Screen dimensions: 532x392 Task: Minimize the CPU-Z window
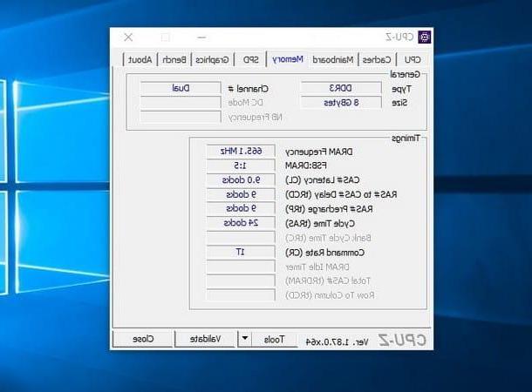(201, 37)
